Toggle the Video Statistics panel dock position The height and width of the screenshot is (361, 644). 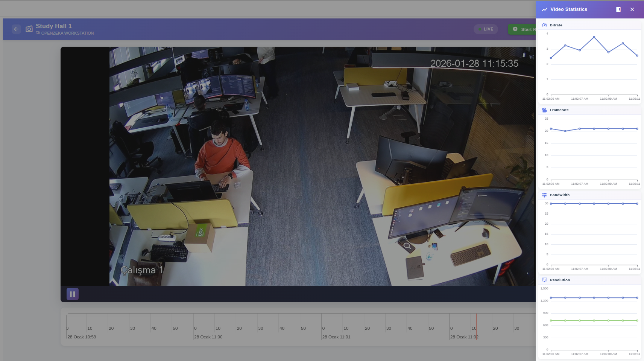click(618, 9)
